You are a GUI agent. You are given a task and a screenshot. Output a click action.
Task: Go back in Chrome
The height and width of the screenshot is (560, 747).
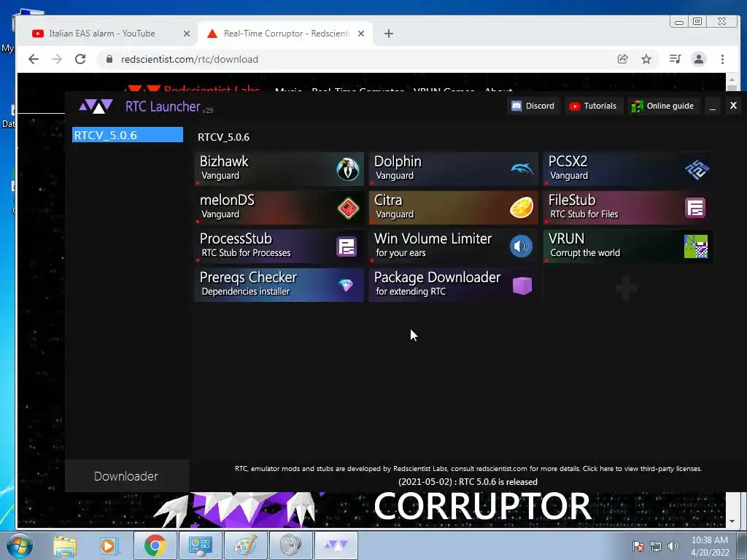pyautogui.click(x=34, y=59)
